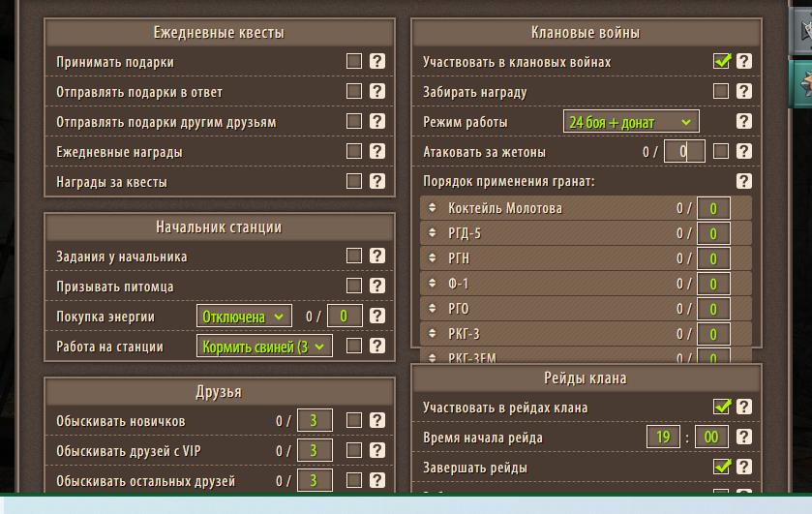Click reorder arrows for Ф-1 grenade
Viewport: 812px width, 514px height.
click(x=433, y=284)
